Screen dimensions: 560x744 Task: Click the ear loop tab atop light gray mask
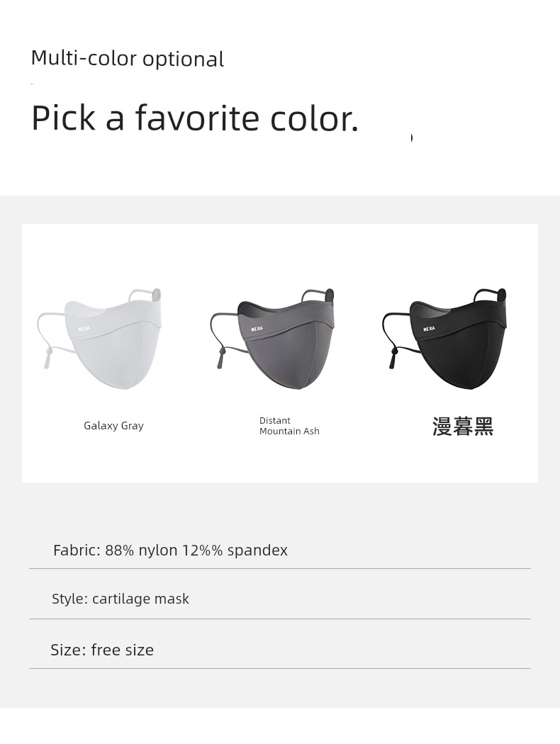tap(155, 295)
